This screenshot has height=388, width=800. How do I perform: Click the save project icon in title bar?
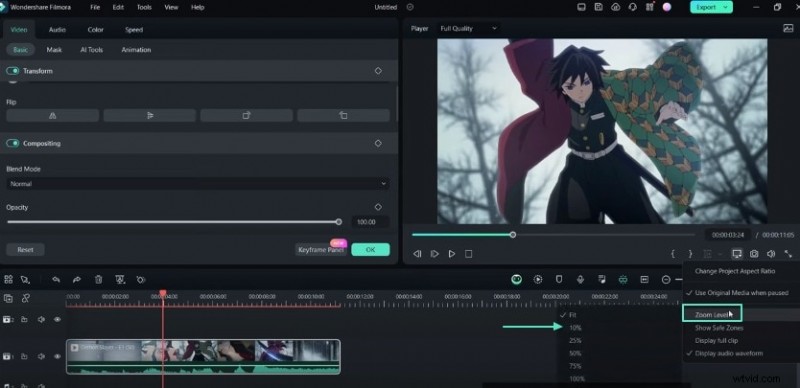598,7
